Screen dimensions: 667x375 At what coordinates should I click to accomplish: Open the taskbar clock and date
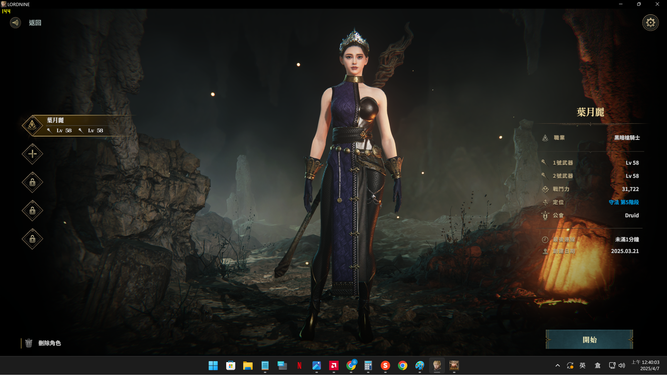pyautogui.click(x=645, y=365)
